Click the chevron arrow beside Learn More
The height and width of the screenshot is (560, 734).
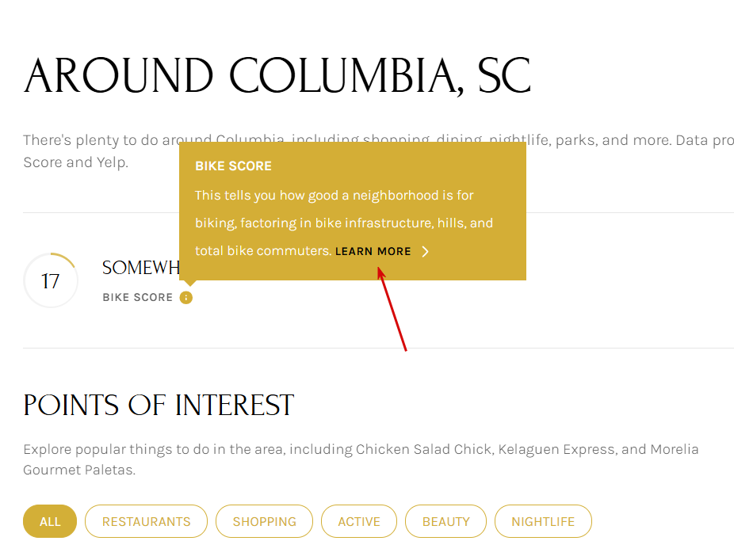coord(426,252)
